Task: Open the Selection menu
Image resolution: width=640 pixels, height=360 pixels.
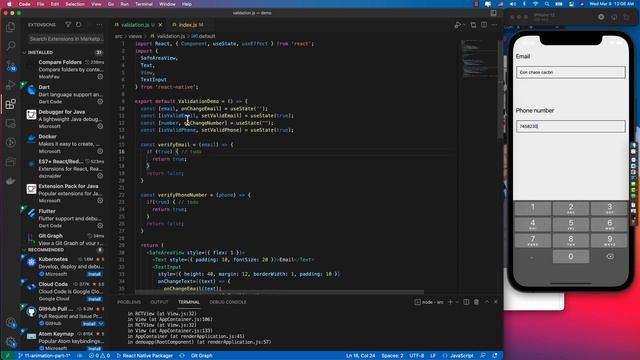Action: [75, 4]
